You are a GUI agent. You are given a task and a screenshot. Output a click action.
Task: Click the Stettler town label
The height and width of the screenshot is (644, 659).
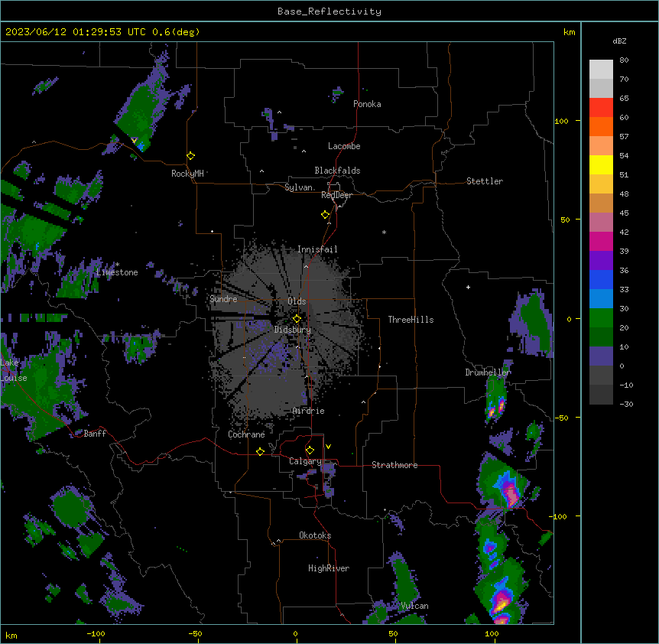pos(485,181)
